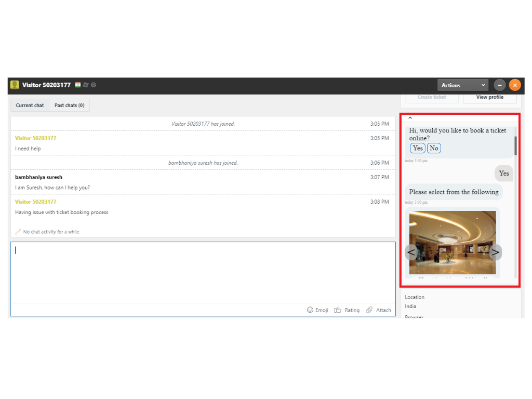Open the Emoji picker

click(x=317, y=310)
